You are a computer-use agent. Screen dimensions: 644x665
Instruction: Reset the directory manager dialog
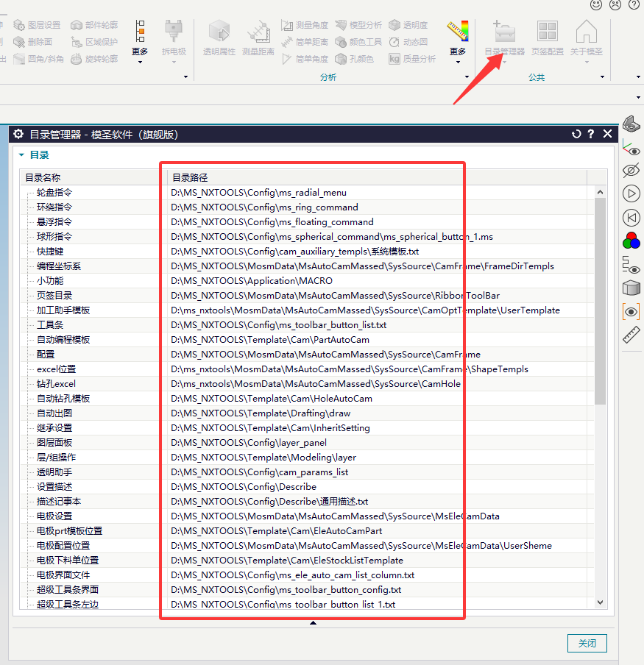[576, 134]
